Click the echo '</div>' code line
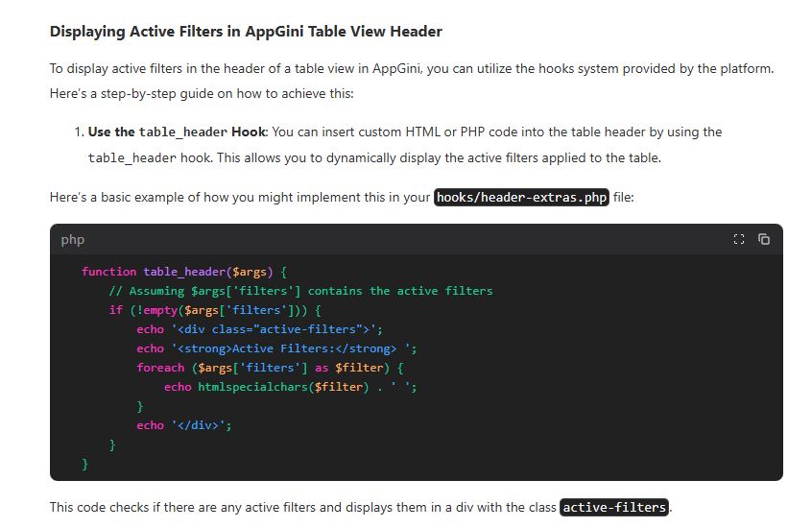This screenshot has width=812, height=528. click(x=184, y=425)
